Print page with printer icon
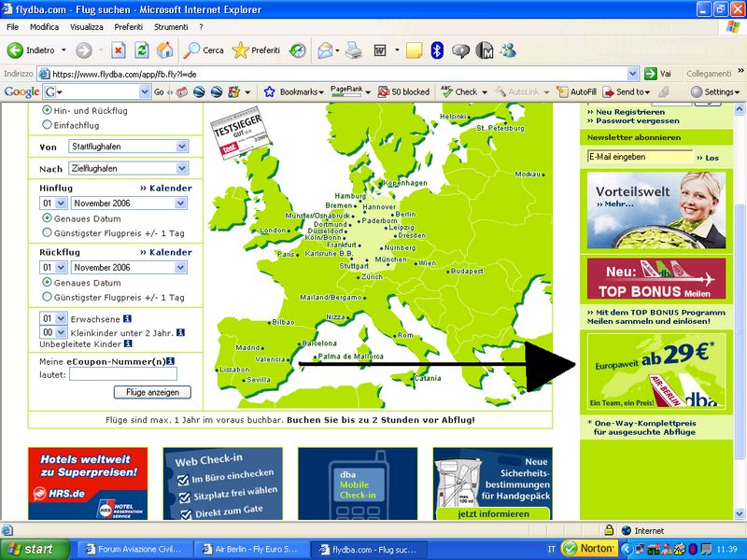 354,50
